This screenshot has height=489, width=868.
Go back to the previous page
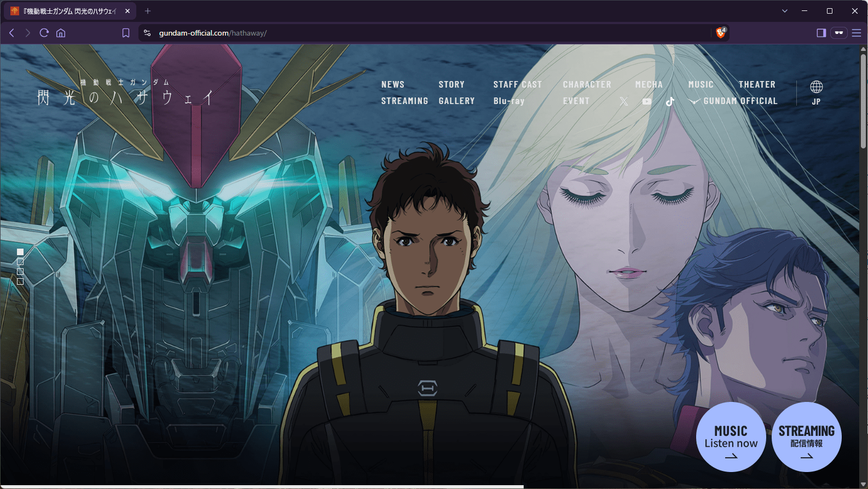pyautogui.click(x=11, y=33)
